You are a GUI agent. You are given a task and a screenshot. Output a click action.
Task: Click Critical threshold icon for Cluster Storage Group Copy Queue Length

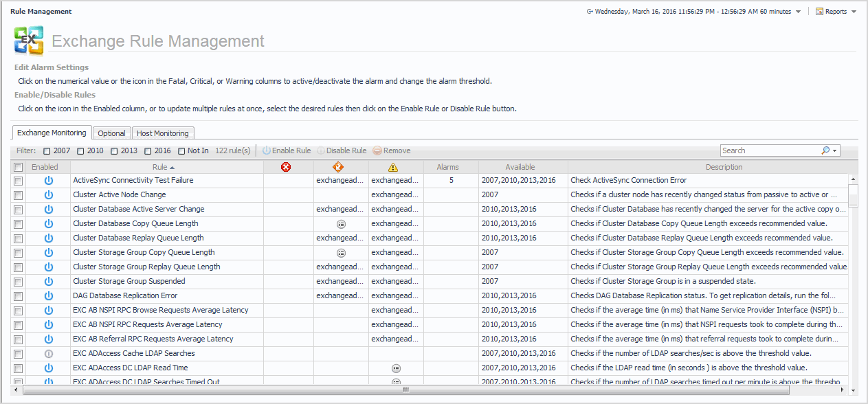(341, 253)
